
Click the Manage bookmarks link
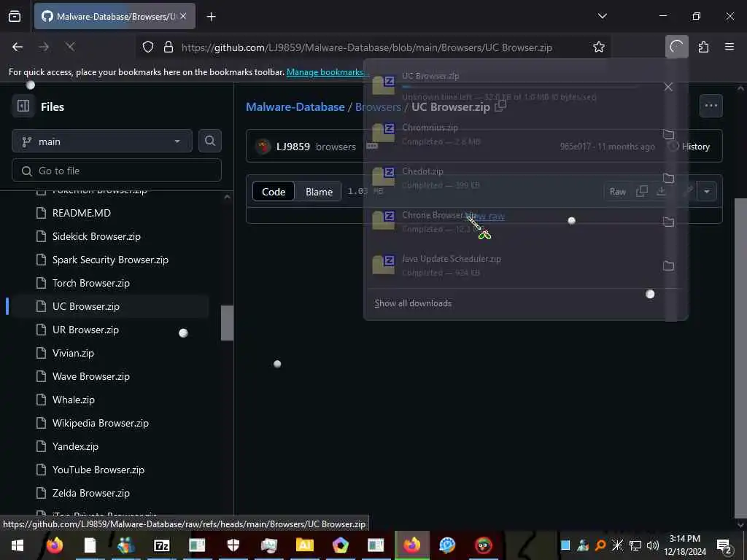tap(325, 72)
